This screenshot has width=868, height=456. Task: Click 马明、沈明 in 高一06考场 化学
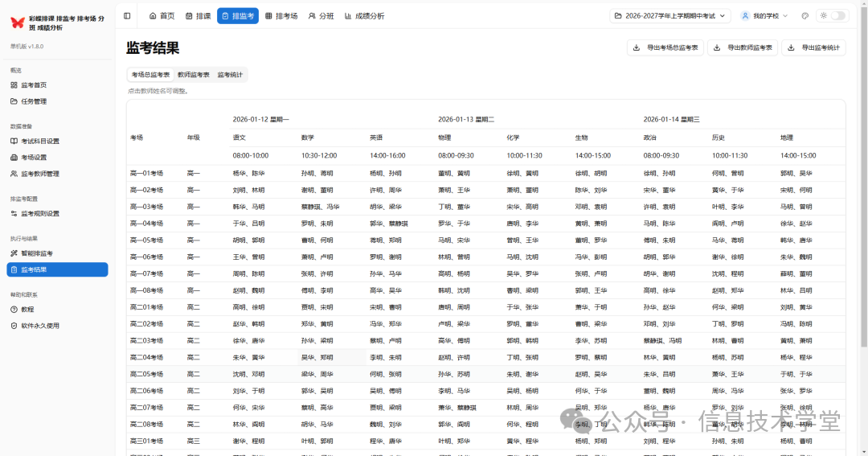pyautogui.click(x=522, y=257)
